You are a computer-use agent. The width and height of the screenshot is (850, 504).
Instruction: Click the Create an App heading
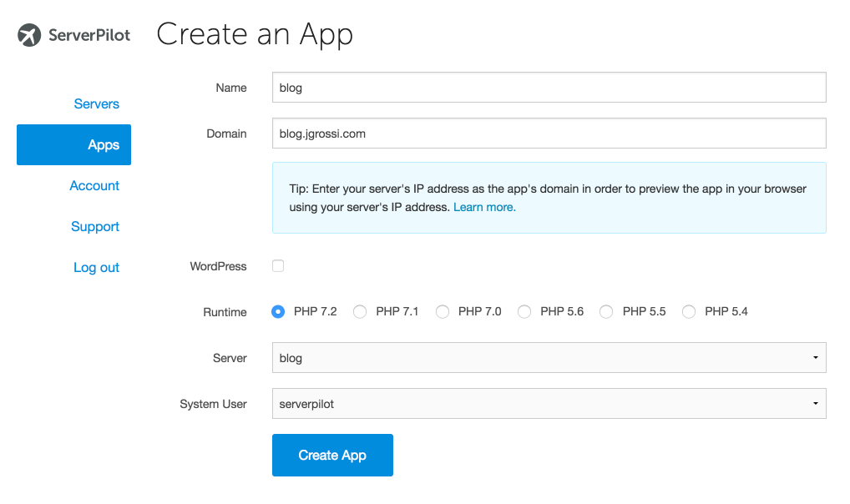255,35
